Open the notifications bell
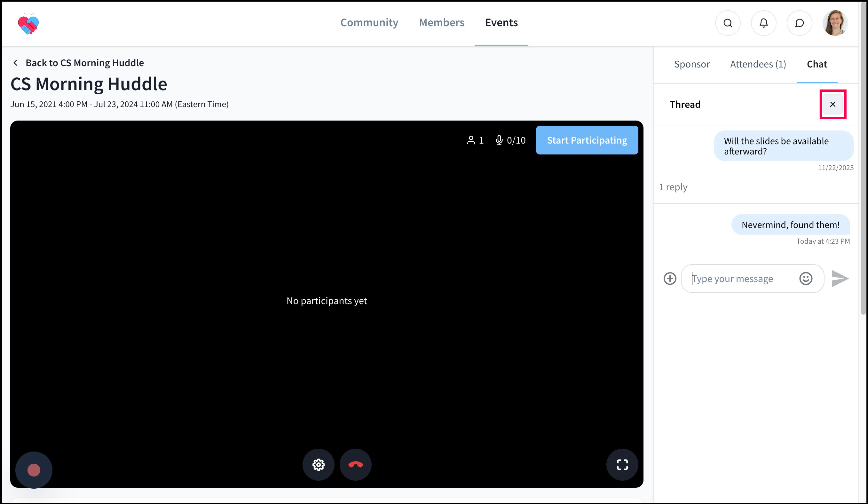 point(763,23)
